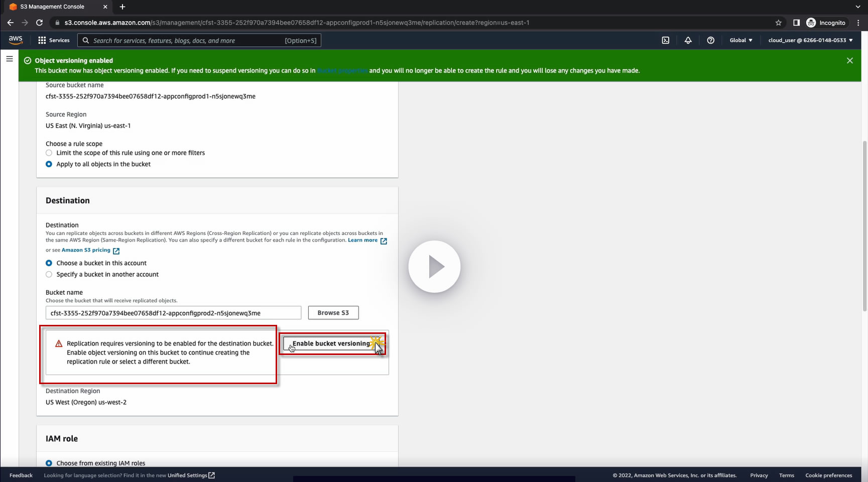Viewport: 868px width, 482px height.
Task: Open the Services grid menu
Action: click(x=42, y=40)
